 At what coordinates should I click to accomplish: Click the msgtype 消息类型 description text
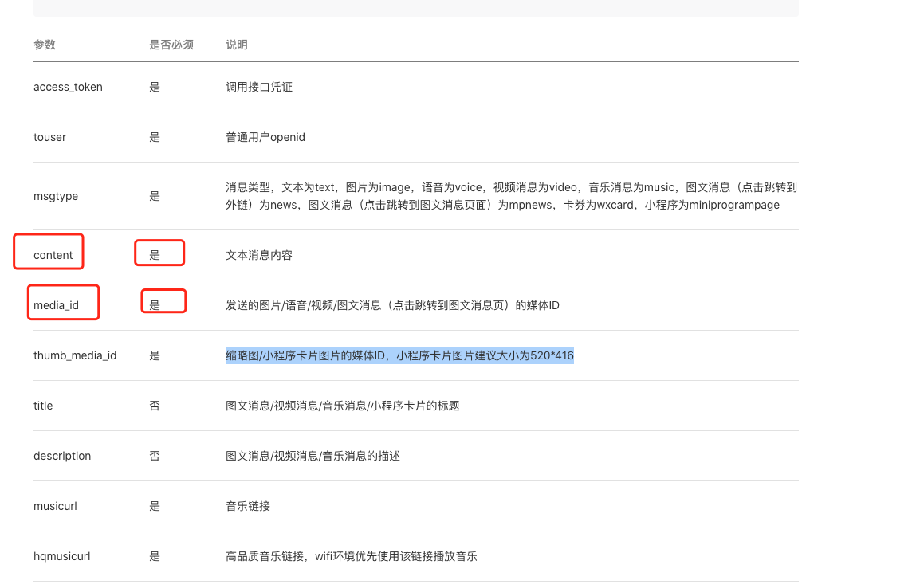(x=511, y=196)
